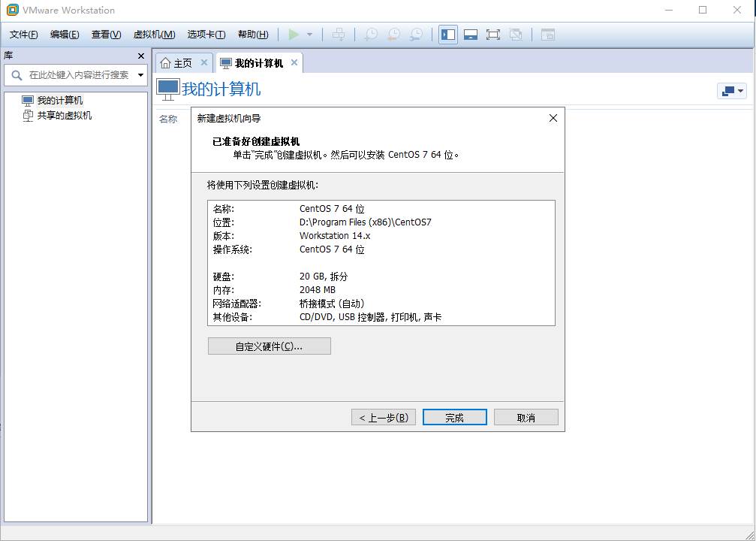Screen dimensions: 756x541
Task: Click the 网络适配器 value 桥接模式 (自动)
Action: pos(332,304)
